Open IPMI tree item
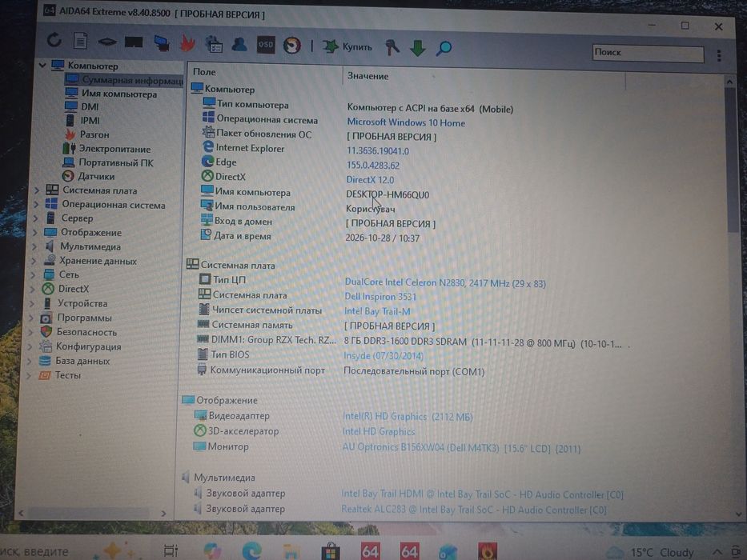The image size is (747, 560). (x=90, y=121)
